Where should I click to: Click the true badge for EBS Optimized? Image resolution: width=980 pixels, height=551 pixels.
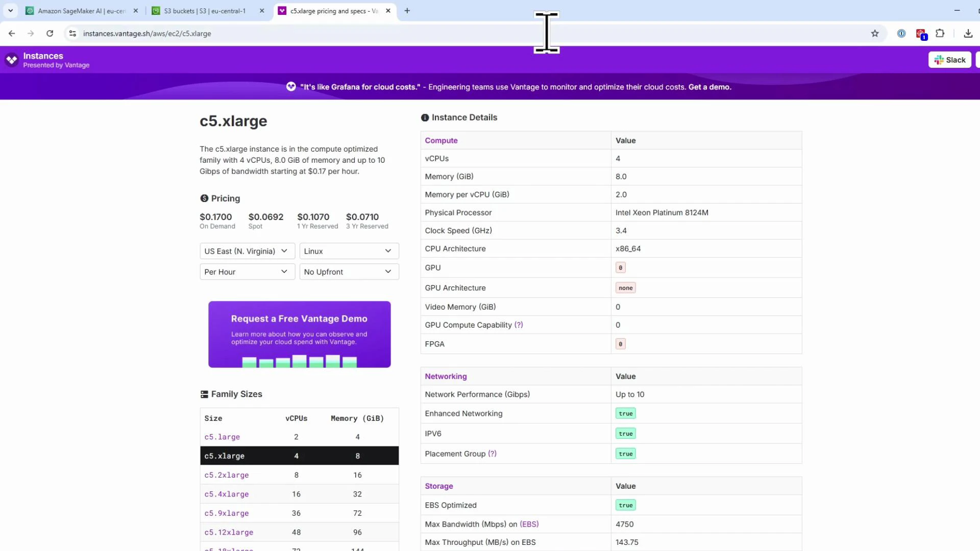(x=626, y=505)
